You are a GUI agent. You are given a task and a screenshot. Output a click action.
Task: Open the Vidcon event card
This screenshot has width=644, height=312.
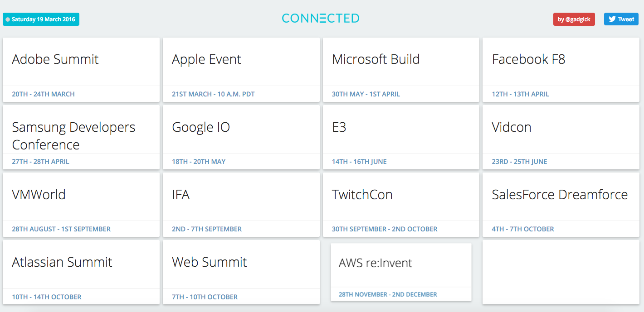click(x=561, y=137)
